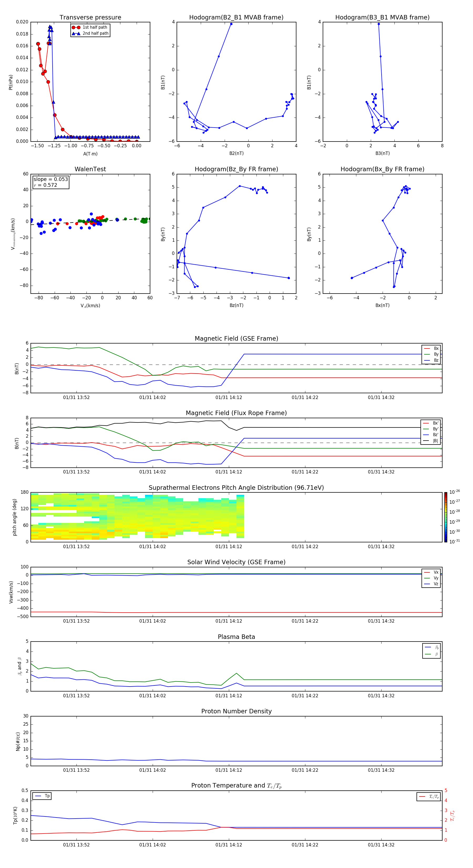
Task: Click the 'slope = 0.053' annotation box in WalenTest
Action: tap(51, 182)
